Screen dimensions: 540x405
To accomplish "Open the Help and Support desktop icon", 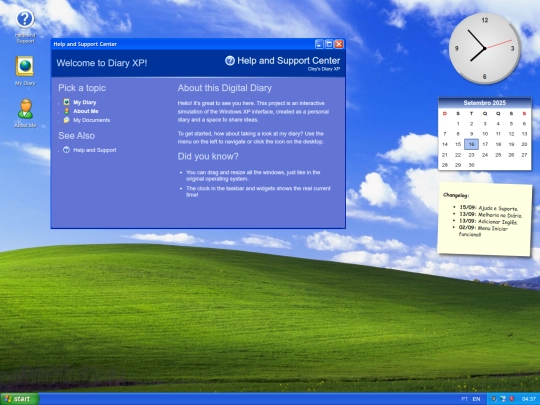I will (x=25, y=26).
